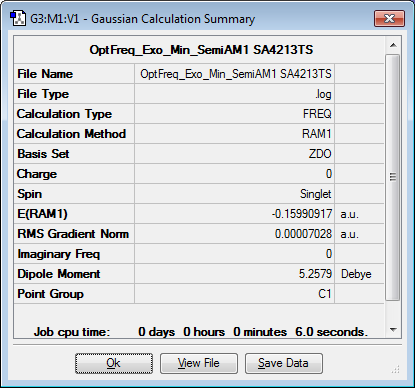The width and height of the screenshot is (415, 388).
Task: Select the Spin Singlet cell
Action: click(x=235, y=194)
